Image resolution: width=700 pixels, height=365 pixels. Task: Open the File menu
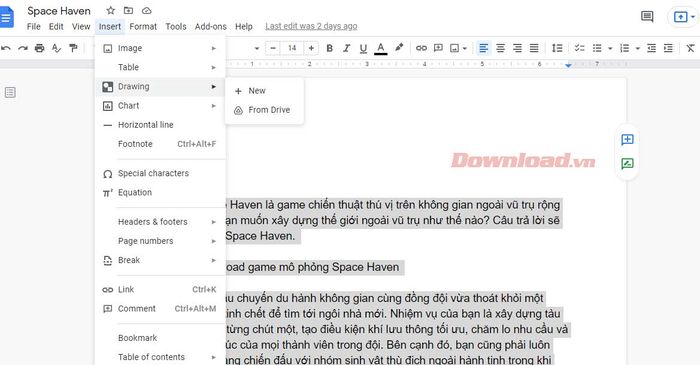[33, 26]
